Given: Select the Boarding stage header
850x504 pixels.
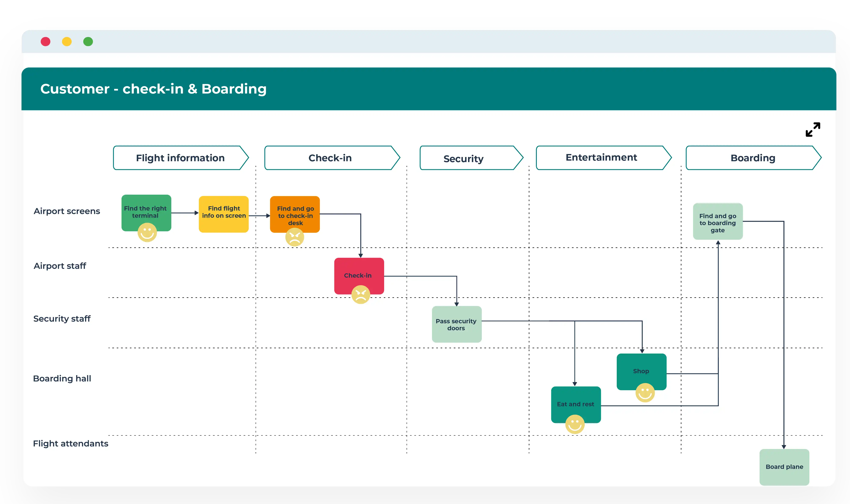Looking at the screenshot, I should [753, 158].
